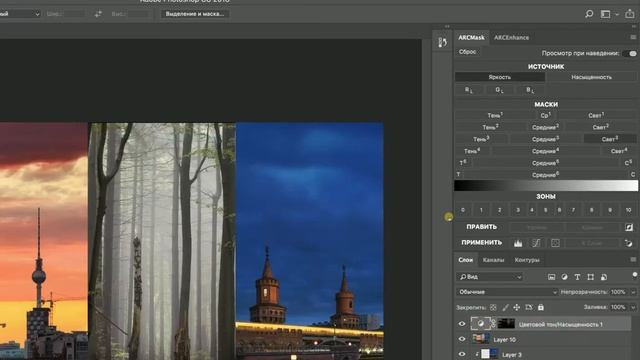Viewport: 640px width, 360px height.
Task: Hide Layer 10 with its eye icon
Action: [x=462, y=339]
